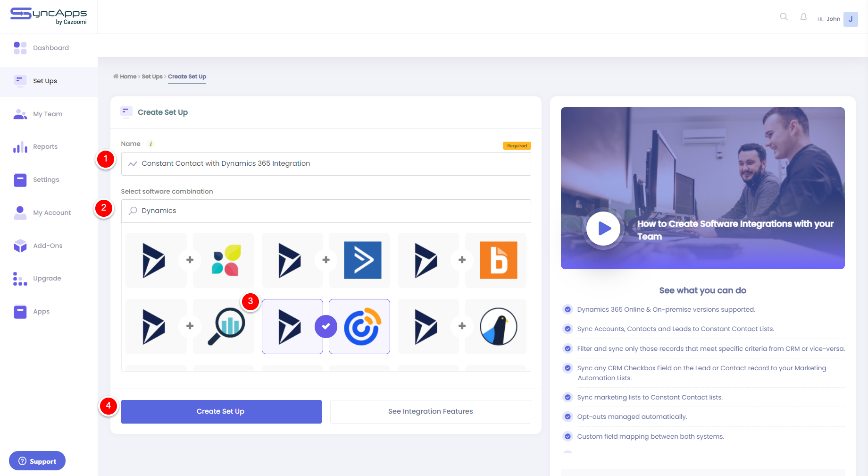
Task: Select the magnifier with bar chart app tile
Action: tap(224, 326)
